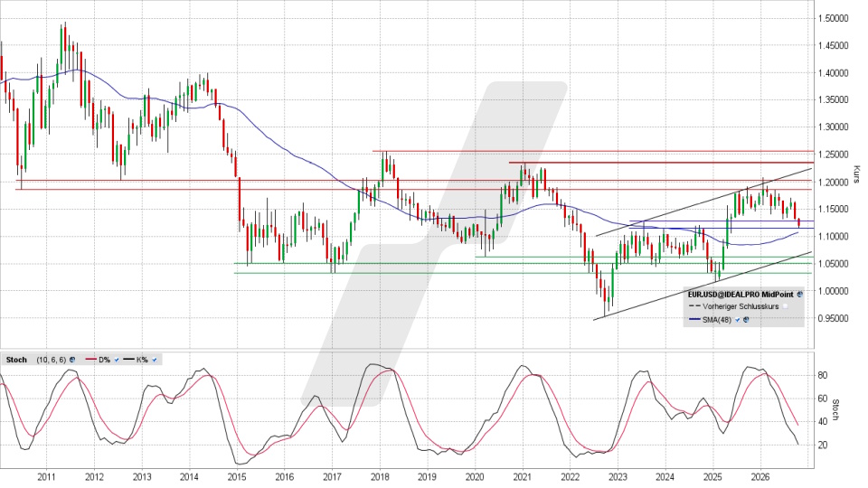Click the 1.25000 price axis label
Image resolution: width=868 pixels, height=488 pixels.
click(833, 155)
